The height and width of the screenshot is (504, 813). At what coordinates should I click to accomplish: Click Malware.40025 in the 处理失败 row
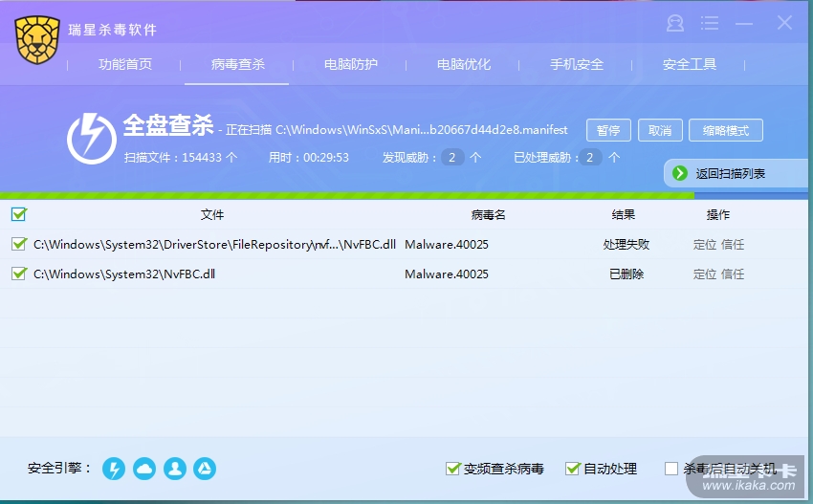[x=447, y=244]
